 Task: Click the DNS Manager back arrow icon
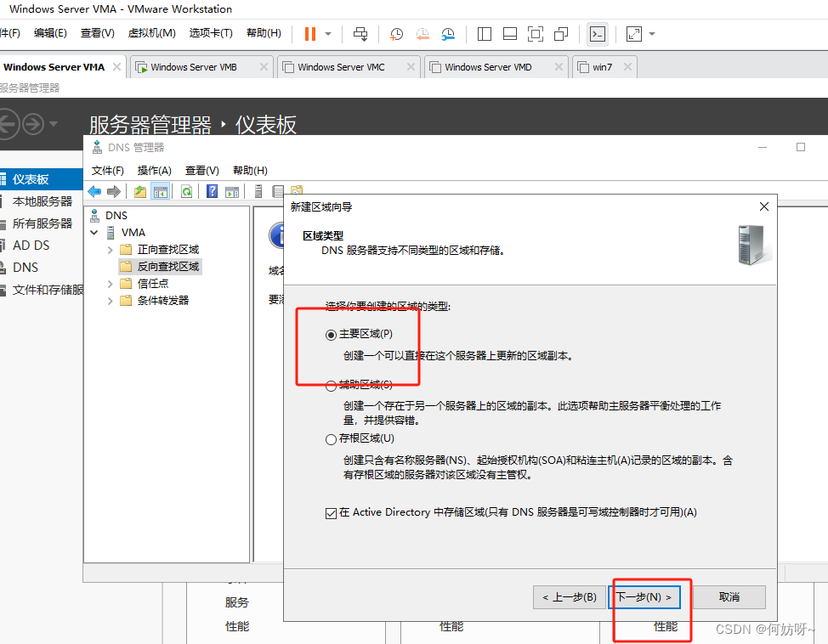94,192
